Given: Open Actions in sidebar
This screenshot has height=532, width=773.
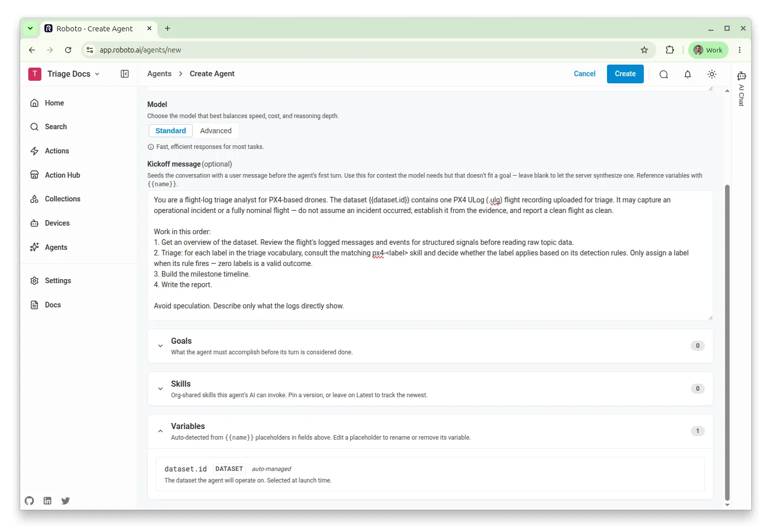Looking at the screenshot, I should pos(57,151).
